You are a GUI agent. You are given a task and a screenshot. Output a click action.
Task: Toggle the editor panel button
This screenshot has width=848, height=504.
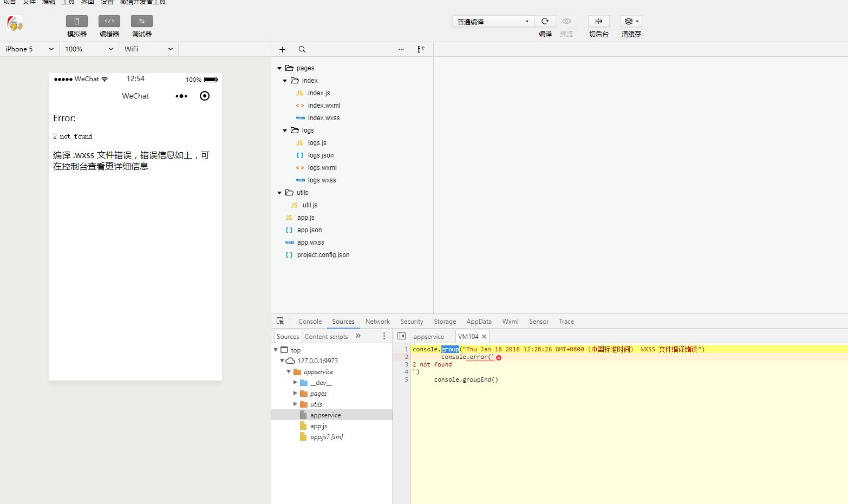[109, 22]
